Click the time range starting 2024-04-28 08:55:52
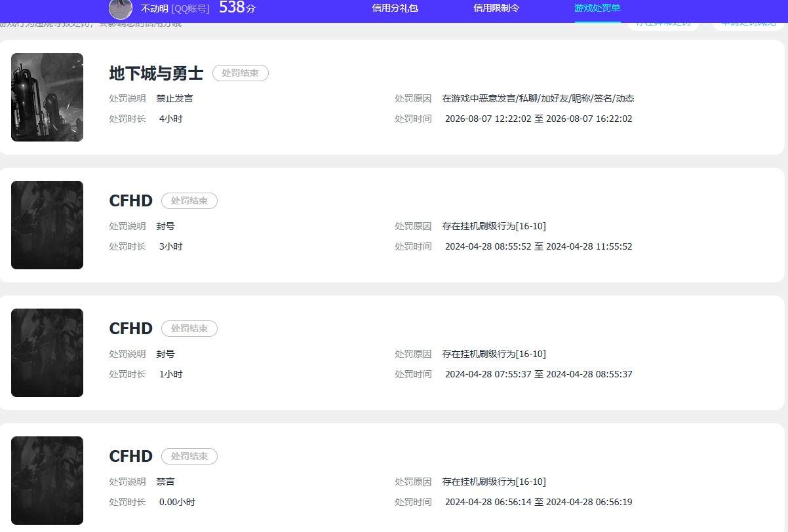The image size is (788, 532). coord(539,247)
